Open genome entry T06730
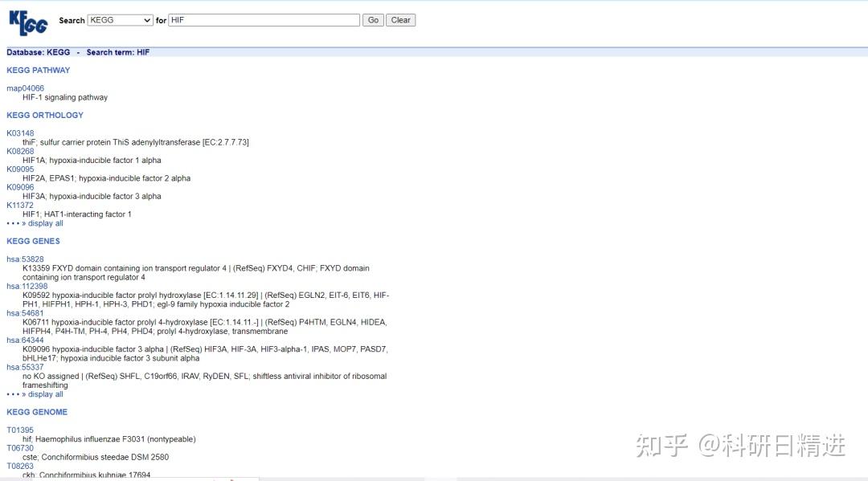The height and width of the screenshot is (481, 868). (x=20, y=448)
